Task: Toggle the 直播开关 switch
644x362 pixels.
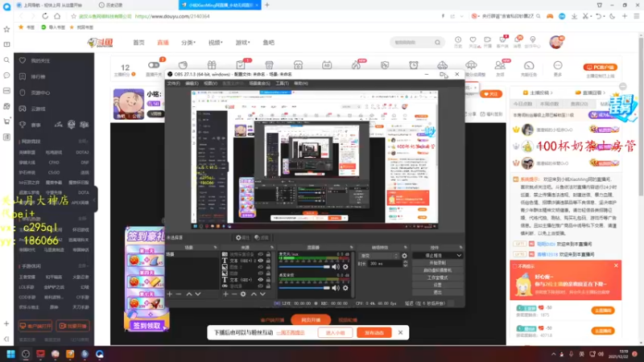Action: (x=154, y=65)
